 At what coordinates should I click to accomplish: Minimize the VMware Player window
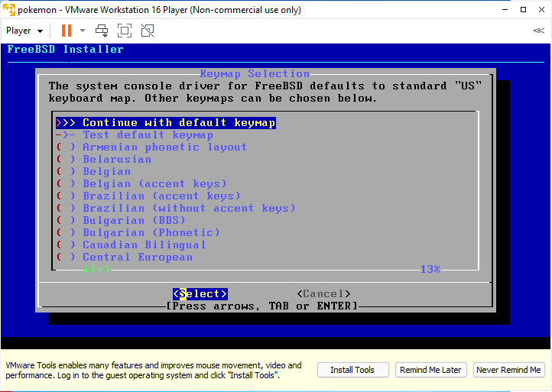[505, 9]
